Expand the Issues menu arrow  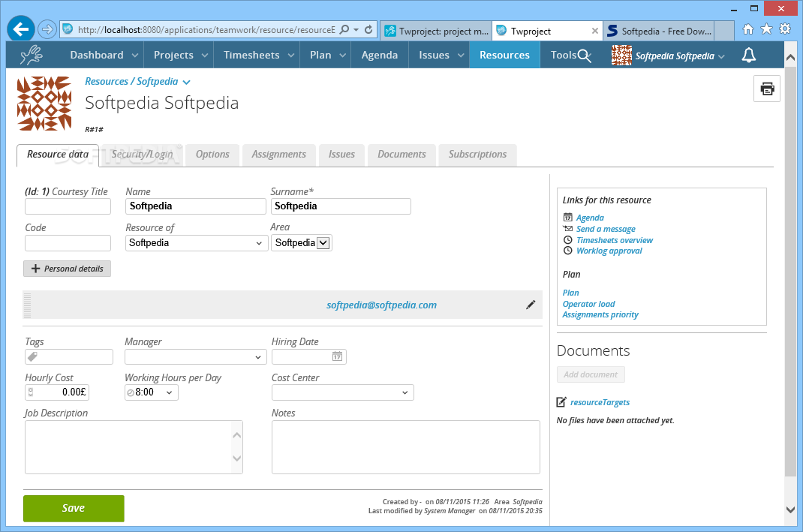point(460,56)
